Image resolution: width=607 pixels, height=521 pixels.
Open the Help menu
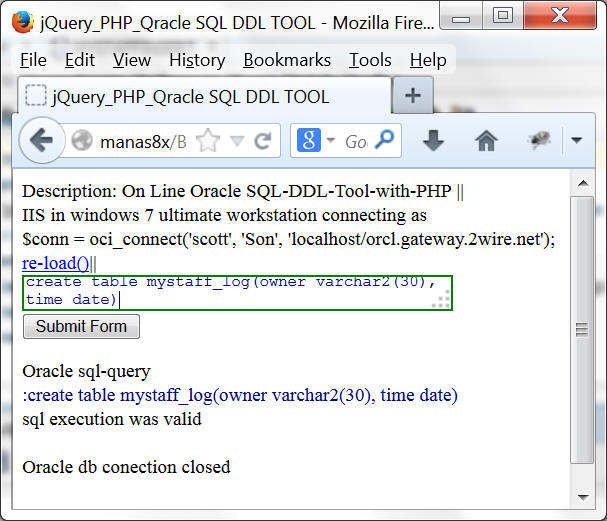click(428, 61)
